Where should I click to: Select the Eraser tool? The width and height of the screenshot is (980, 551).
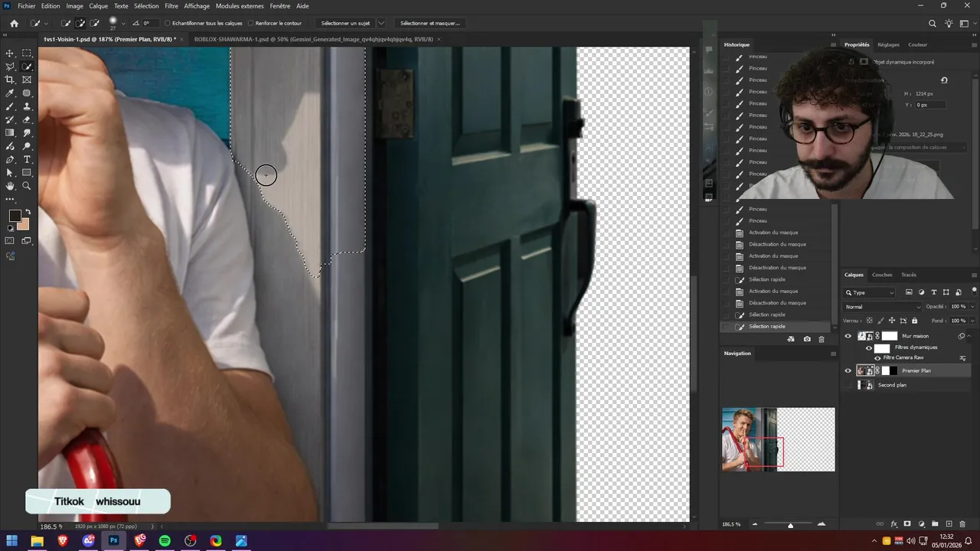[27, 119]
